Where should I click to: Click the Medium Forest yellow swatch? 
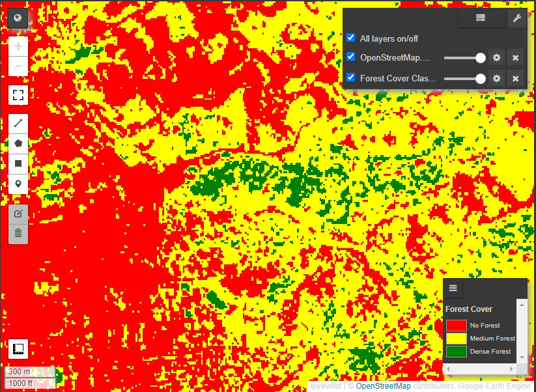click(457, 339)
